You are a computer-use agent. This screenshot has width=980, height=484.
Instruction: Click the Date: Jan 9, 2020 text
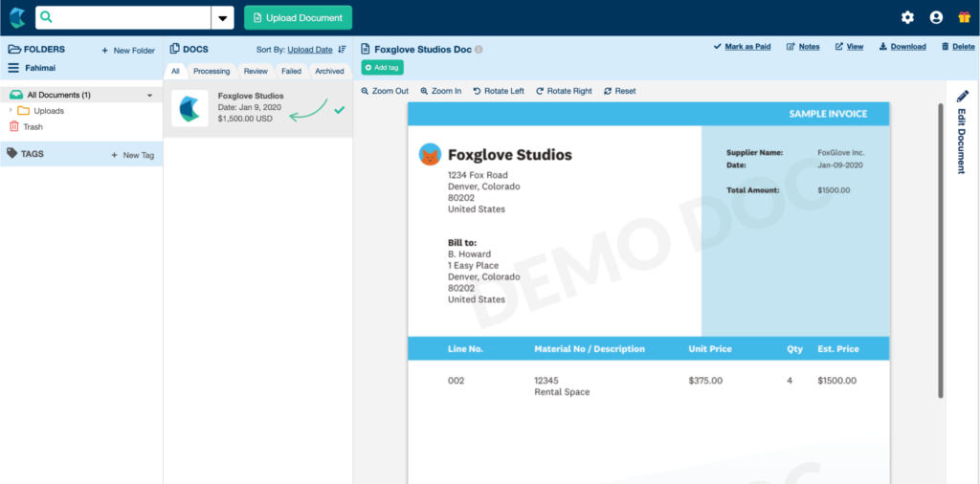(250, 107)
